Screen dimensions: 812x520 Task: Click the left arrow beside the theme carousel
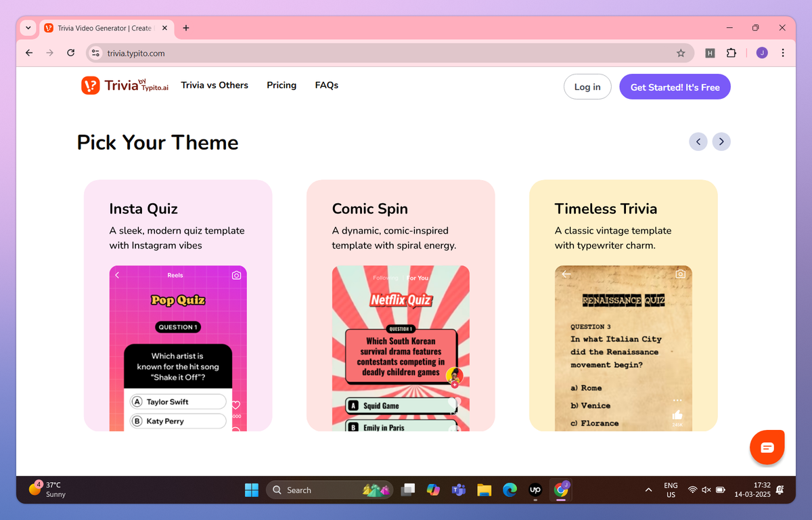pos(698,142)
